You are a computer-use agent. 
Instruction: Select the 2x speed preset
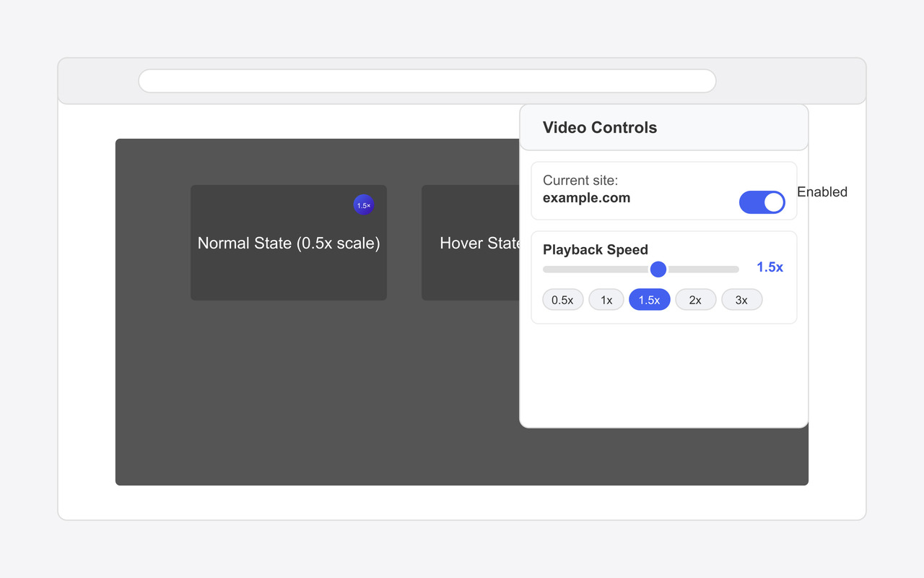coord(696,300)
